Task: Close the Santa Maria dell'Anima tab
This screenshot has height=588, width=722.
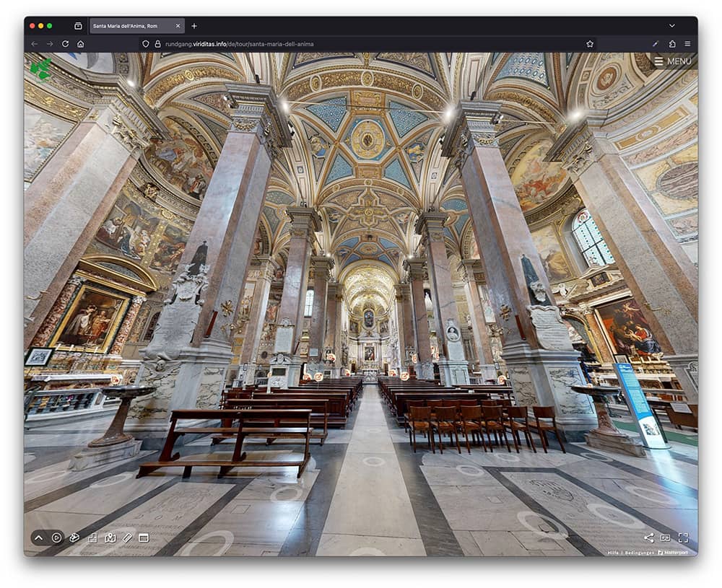Action: point(178,26)
